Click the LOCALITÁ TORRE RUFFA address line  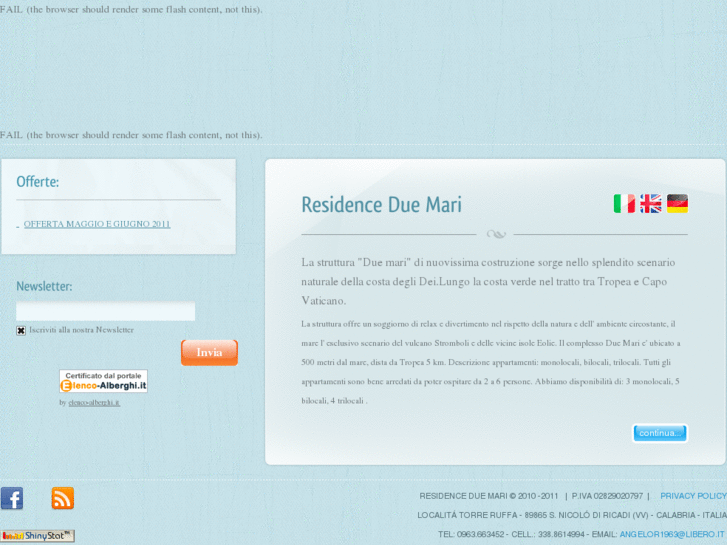pyautogui.click(x=572, y=515)
